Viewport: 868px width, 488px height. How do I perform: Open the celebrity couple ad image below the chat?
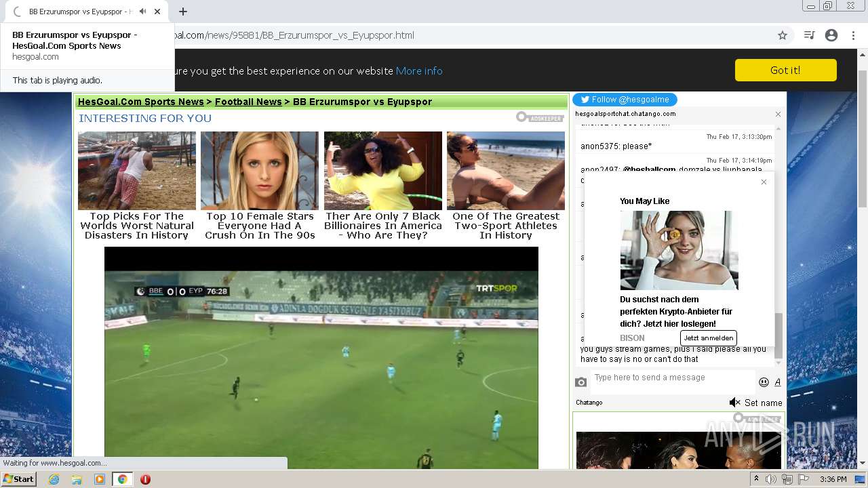click(679, 450)
